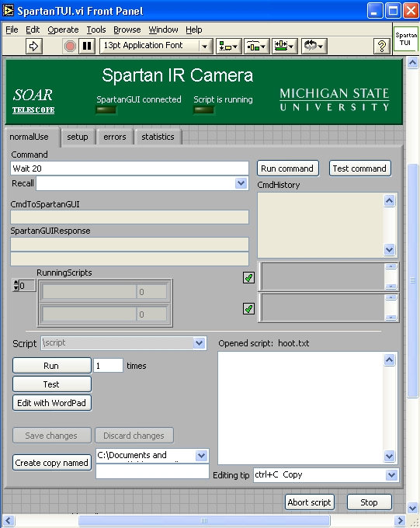Click the first SpartanGUIResponse indicator field
The height and width of the screenshot is (528, 420).
[130, 244]
